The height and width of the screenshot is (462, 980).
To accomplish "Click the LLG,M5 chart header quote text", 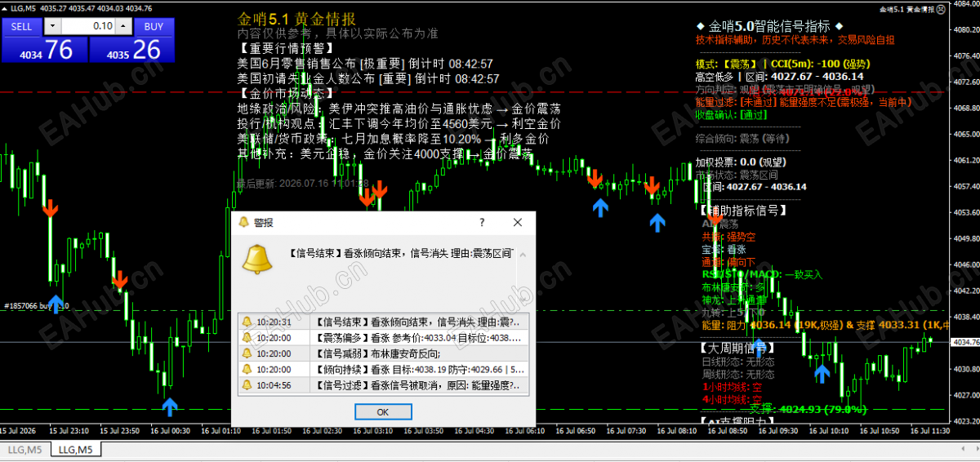I will (83, 7).
